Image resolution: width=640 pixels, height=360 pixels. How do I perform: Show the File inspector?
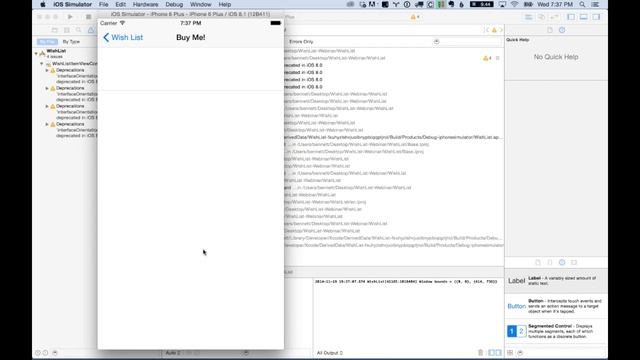pos(550,30)
